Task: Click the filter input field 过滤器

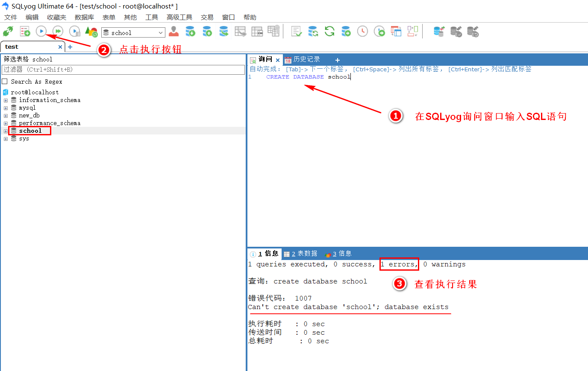Action: (x=123, y=70)
